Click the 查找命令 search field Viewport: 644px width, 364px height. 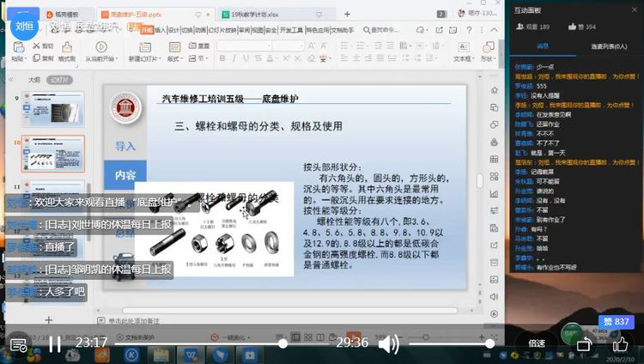pyautogui.click(x=380, y=30)
